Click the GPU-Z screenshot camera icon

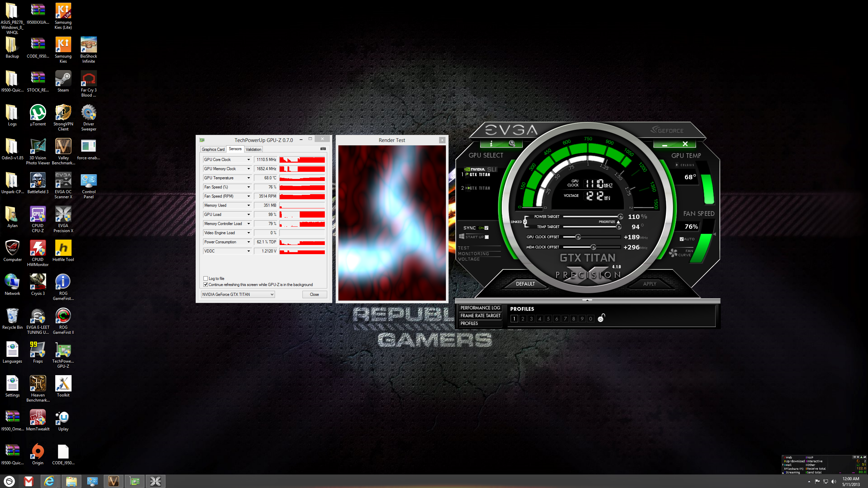323,149
